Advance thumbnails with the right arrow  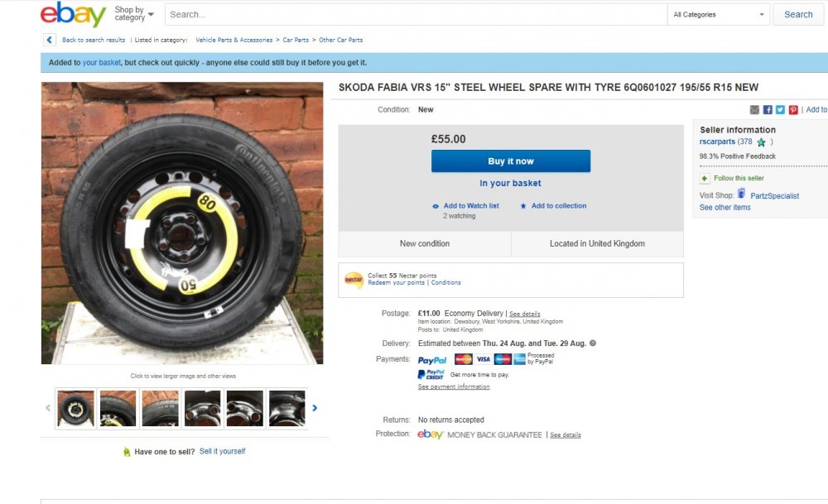click(x=314, y=407)
